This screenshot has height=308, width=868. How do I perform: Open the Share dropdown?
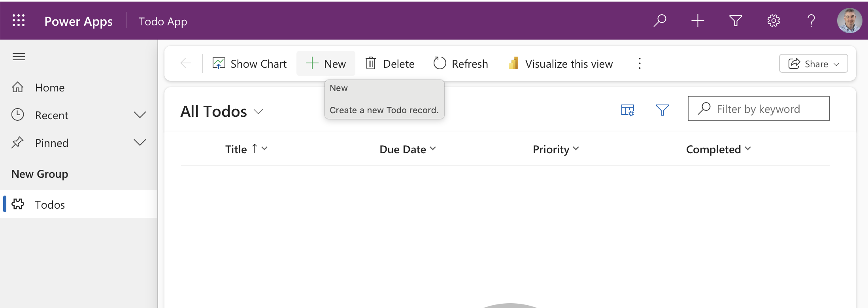pos(813,64)
